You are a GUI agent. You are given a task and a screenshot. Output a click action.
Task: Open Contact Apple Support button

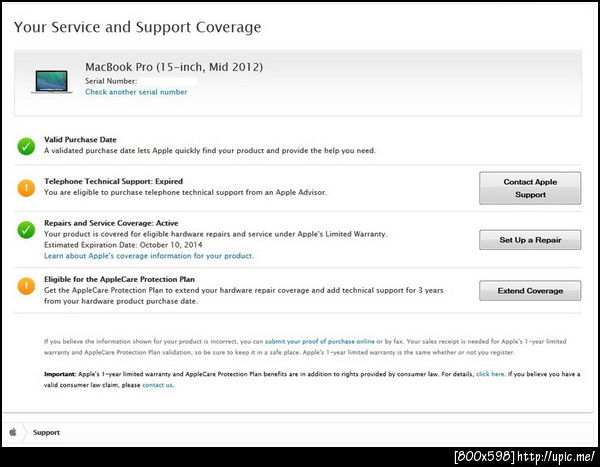[x=530, y=188]
